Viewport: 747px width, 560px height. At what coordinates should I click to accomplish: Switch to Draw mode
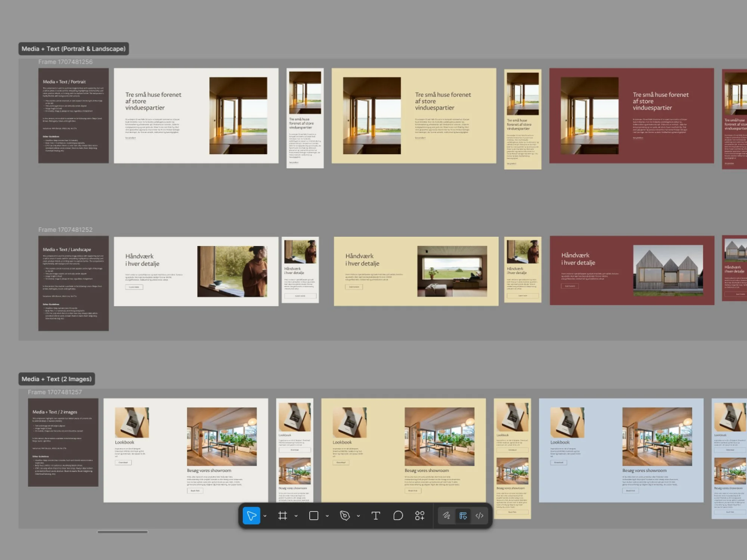click(446, 516)
